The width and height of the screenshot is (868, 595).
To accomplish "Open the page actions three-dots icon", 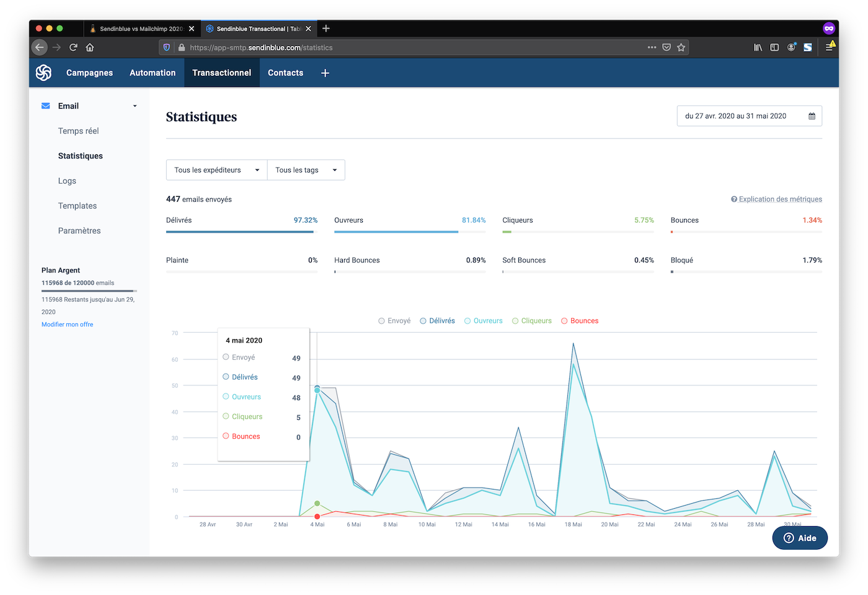I will coord(652,47).
